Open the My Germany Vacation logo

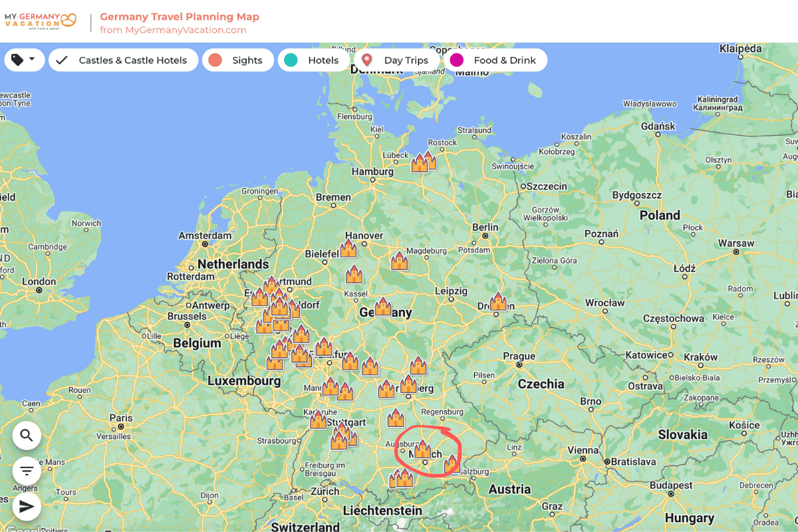(x=41, y=21)
